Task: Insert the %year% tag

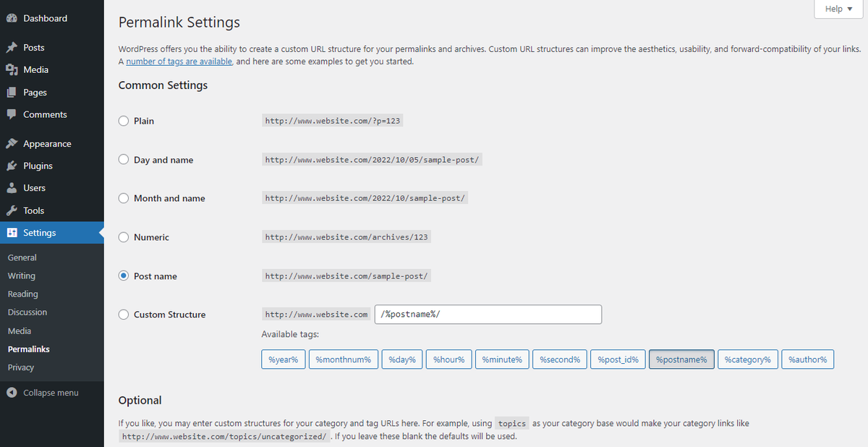Action: pos(284,359)
